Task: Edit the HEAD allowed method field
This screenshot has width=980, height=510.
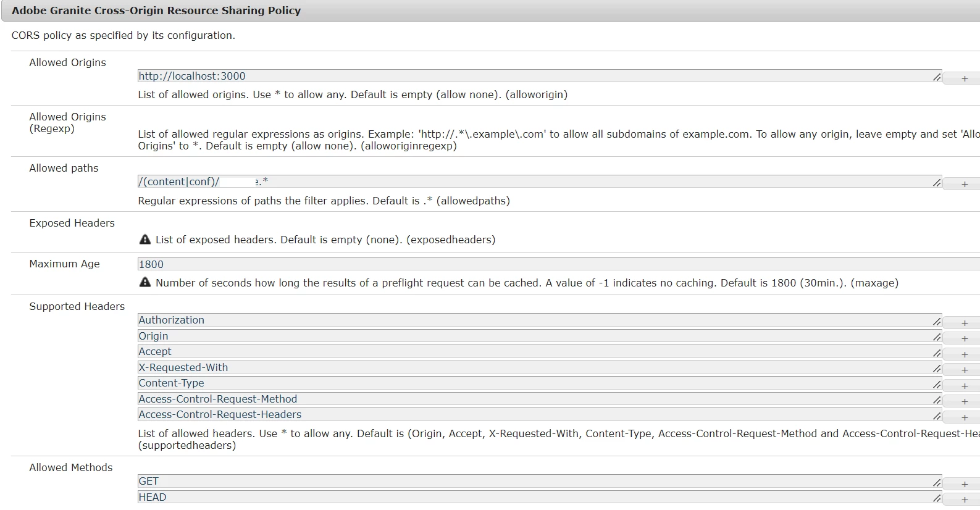Action: pos(540,497)
